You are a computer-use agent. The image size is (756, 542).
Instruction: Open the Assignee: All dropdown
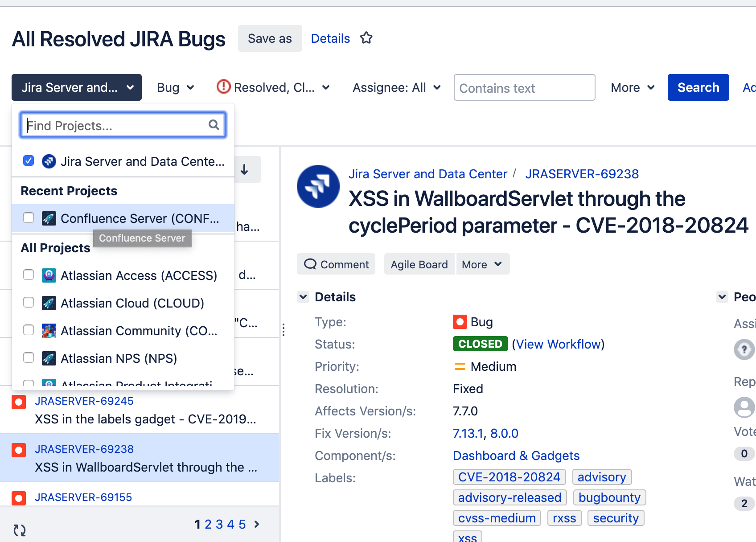click(397, 87)
